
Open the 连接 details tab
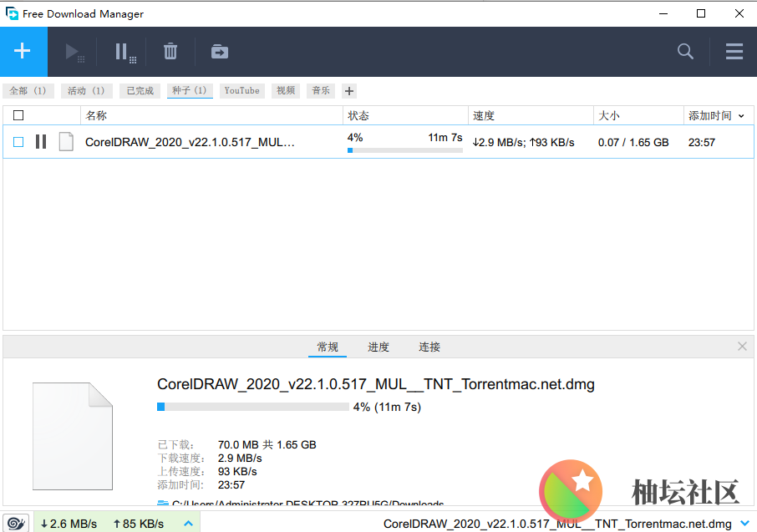click(429, 347)
